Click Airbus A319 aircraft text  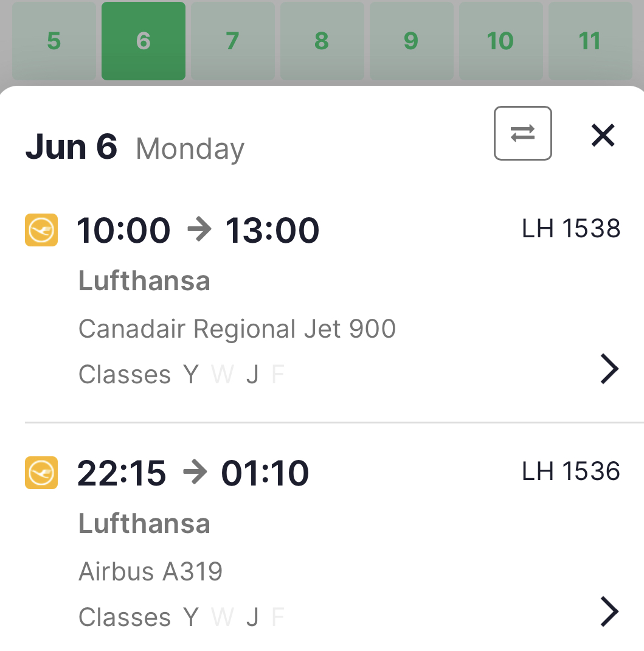pos(151,572)
